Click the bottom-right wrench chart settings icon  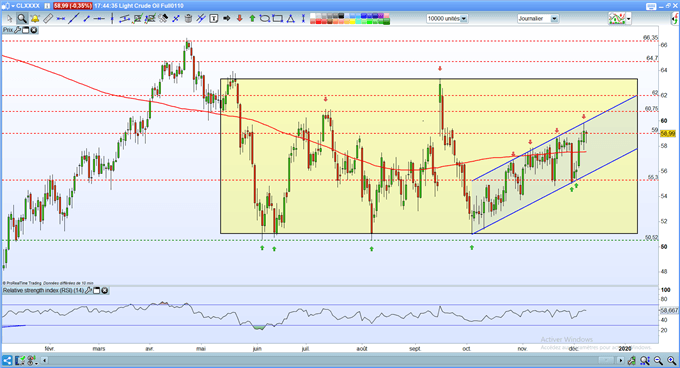[x=632, y=360]
